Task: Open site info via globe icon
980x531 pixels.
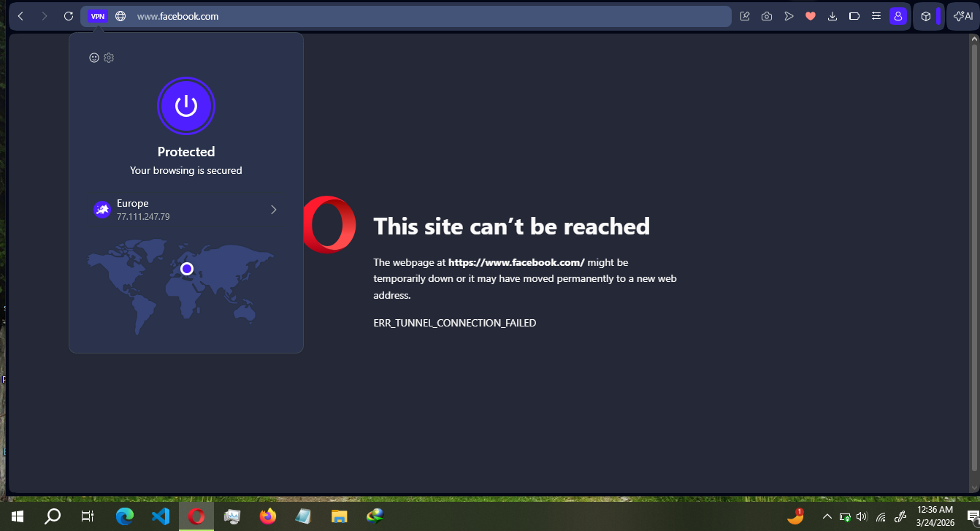Action: [119, 15]
